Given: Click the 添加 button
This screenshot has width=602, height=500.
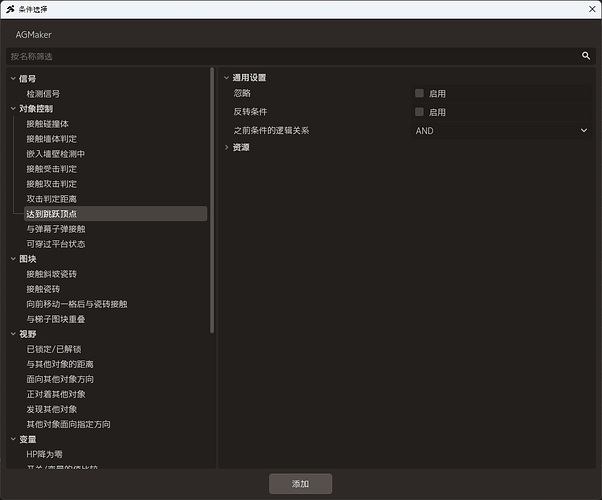Looking at the screenshot, I should pyautogui.click(x=300, y=483).
